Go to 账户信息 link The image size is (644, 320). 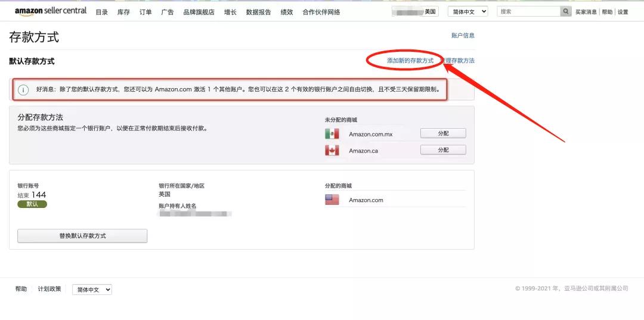point(463,35)
